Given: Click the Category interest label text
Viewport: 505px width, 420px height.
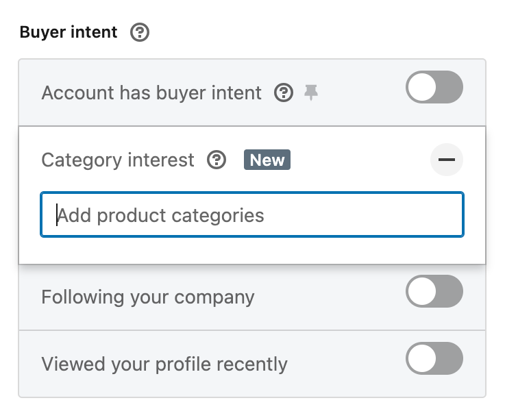Looking at the screenshot, I should point(118,160).
